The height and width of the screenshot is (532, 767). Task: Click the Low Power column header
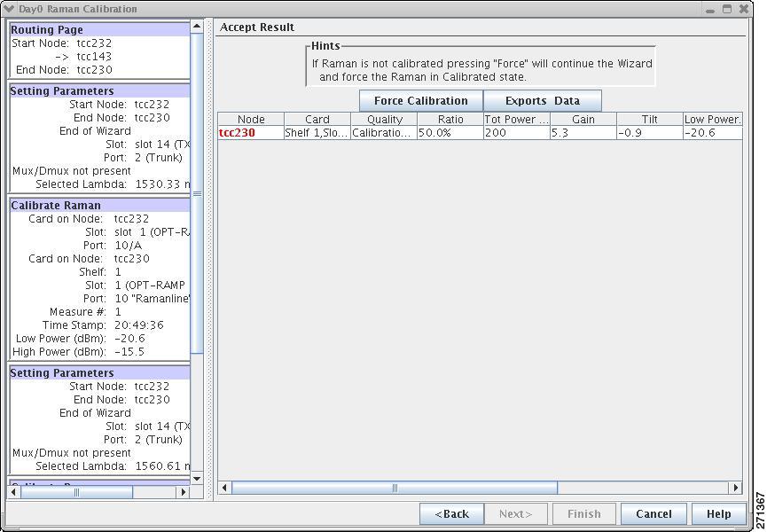point(713,120)
